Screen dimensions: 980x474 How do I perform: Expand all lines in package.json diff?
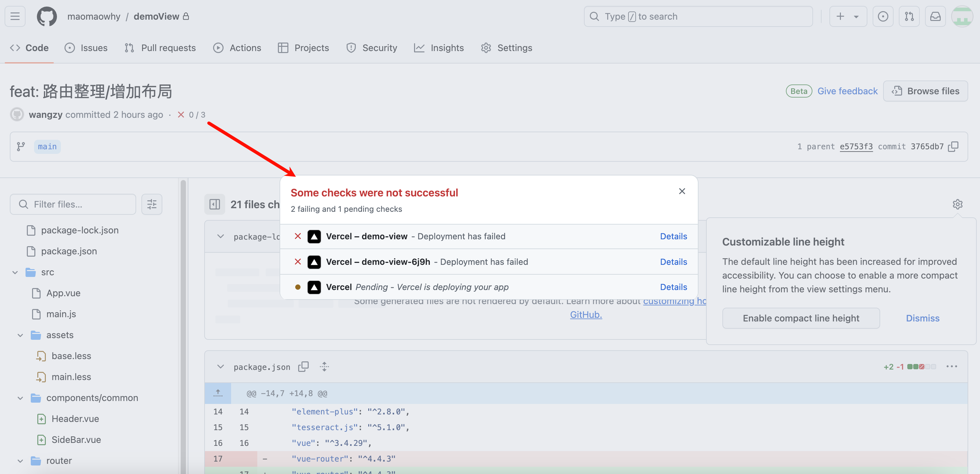point(324,367)
